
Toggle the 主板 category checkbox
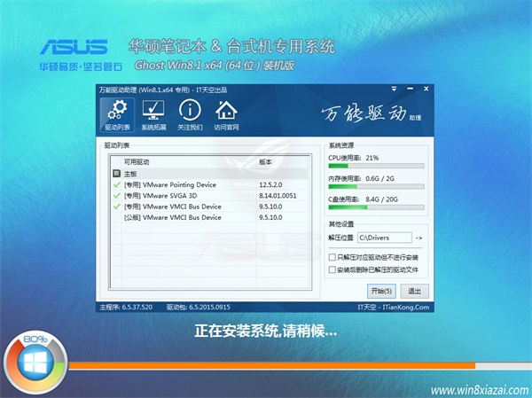(x=116, y=175)
